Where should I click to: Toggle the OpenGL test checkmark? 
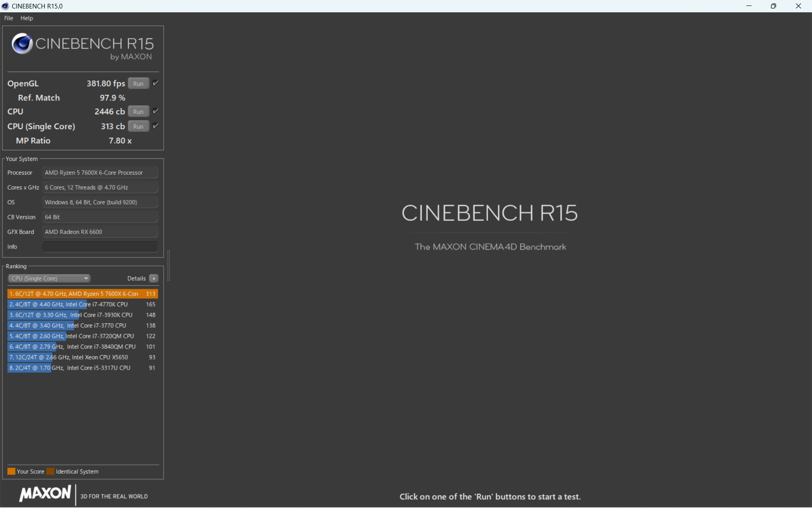pyautogui.click(x=156, y=83)
